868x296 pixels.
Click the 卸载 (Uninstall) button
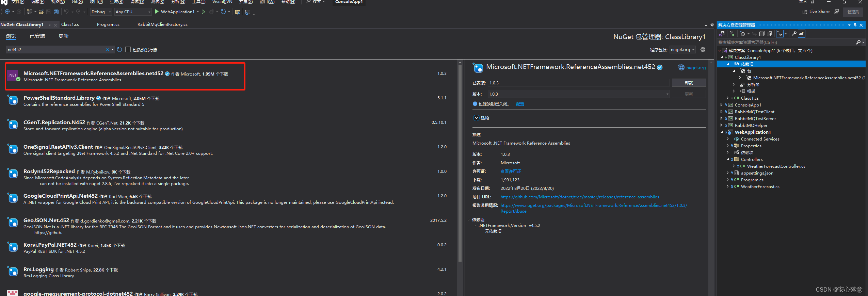(x=689, y=83)
